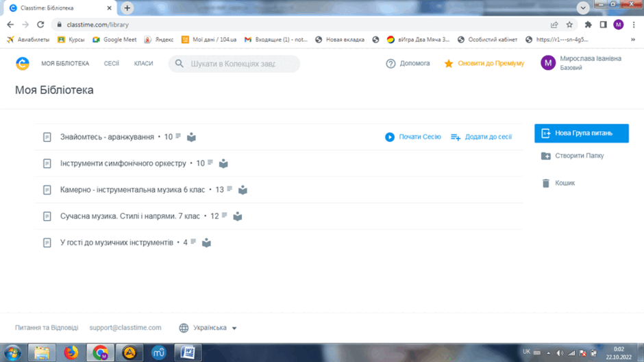Viewport: 644px width, 362px height.
Task: Click the reader icon beside Інструменти симфонічного оркестру
Action: click(223, 164)
